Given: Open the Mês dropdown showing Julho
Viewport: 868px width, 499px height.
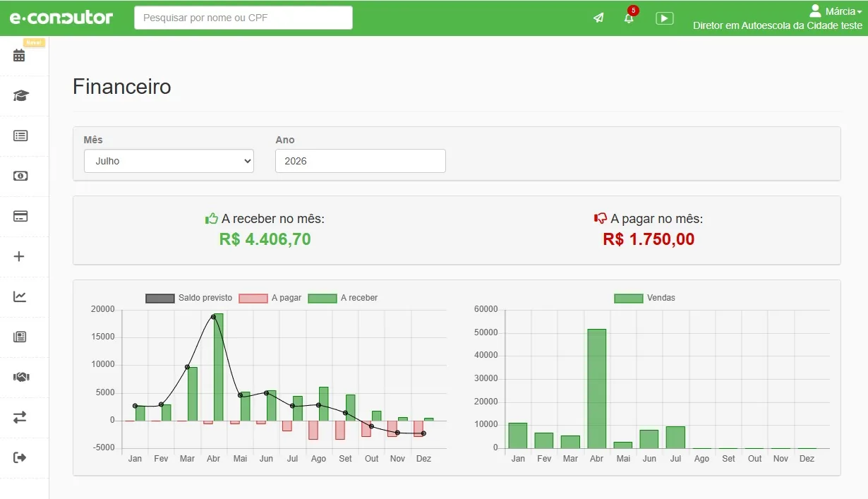Looking at the screenshot, I should click(169, 161).
